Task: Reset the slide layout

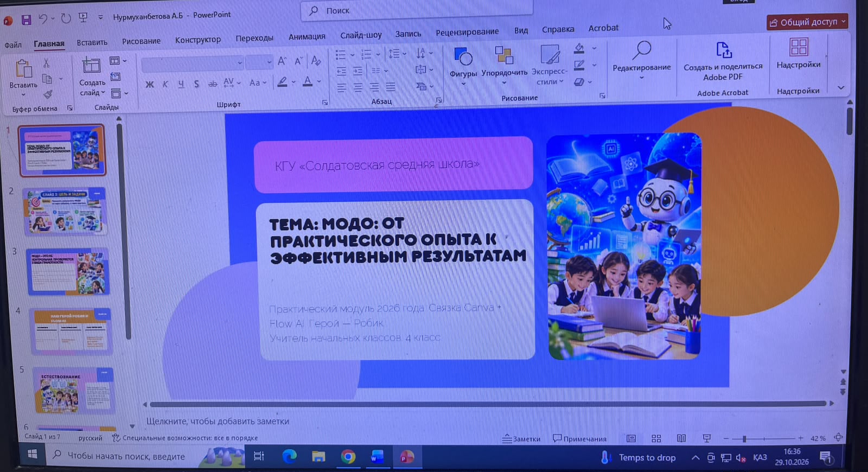Action: coord(115,77)
